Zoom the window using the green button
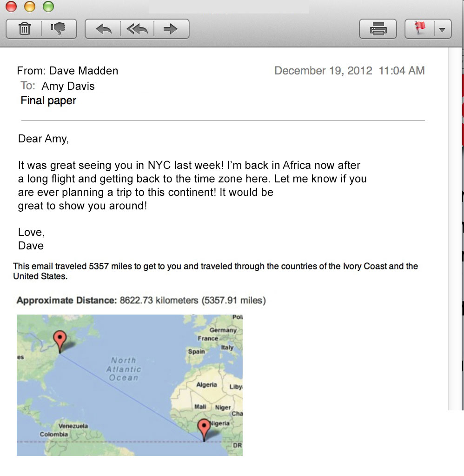 pyautogui.click(x=48, y=7)
